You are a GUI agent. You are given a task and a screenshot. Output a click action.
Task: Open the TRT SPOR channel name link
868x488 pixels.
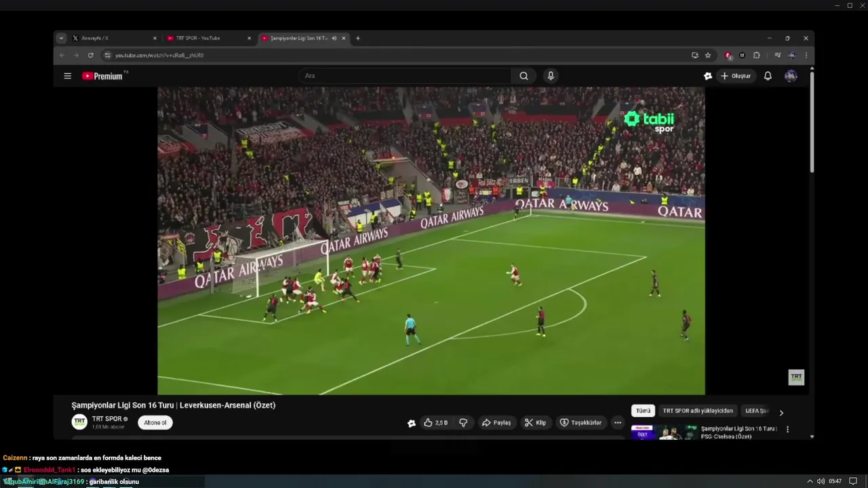click(107, 419)
